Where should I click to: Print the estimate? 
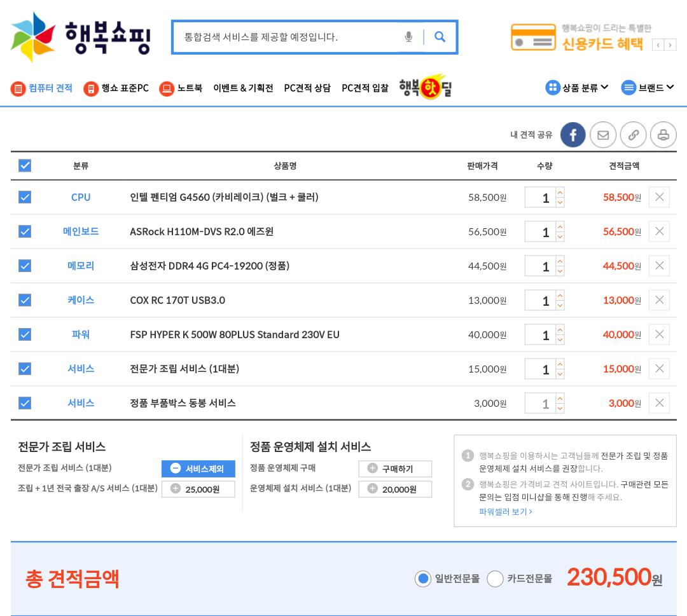[x=663, y=135]
